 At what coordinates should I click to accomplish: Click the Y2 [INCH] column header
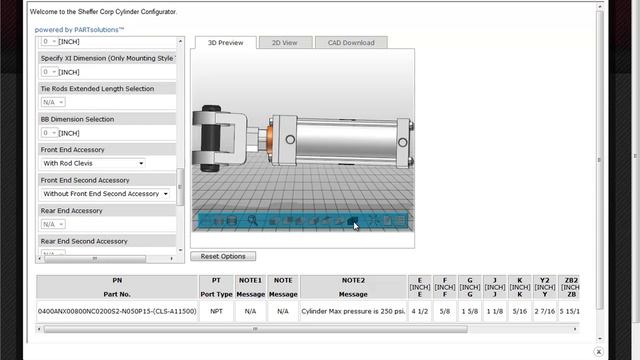click(545, 287)
